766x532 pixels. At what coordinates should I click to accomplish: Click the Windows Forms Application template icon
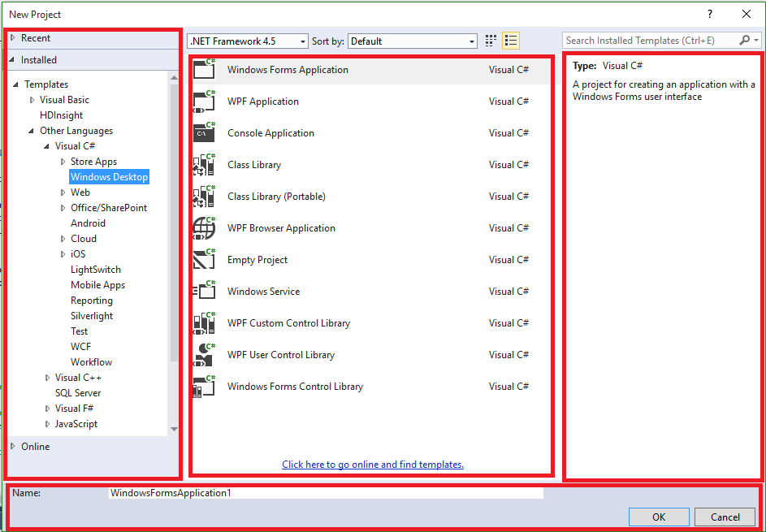point(204,69)
